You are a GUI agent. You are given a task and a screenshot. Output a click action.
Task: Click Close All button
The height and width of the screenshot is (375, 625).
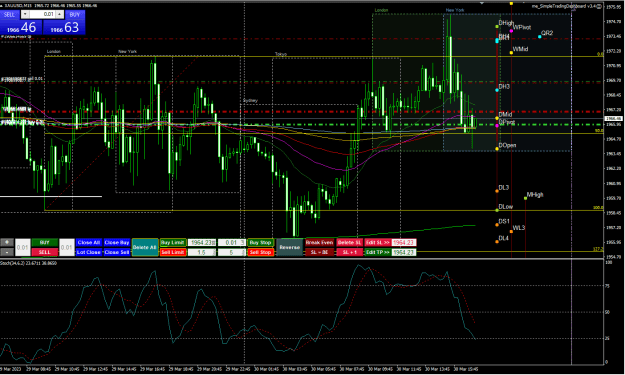(88, 242)
